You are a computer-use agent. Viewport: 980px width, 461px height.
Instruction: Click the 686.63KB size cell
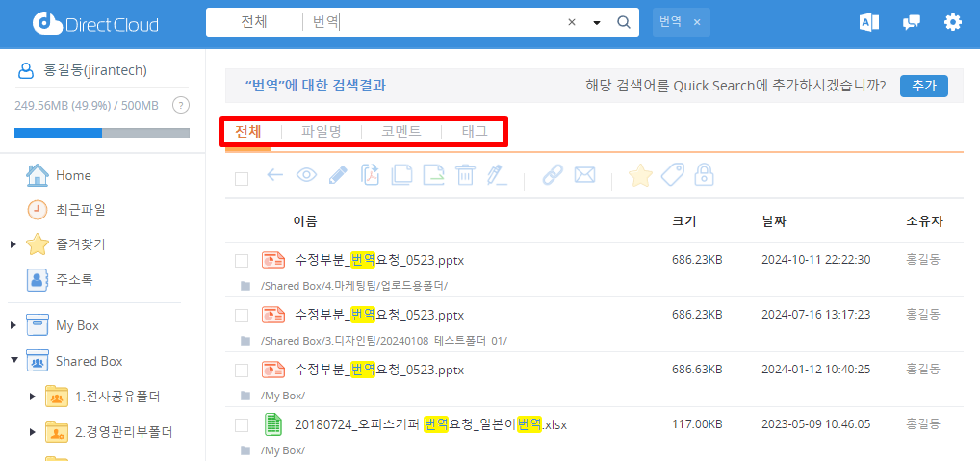697,370
